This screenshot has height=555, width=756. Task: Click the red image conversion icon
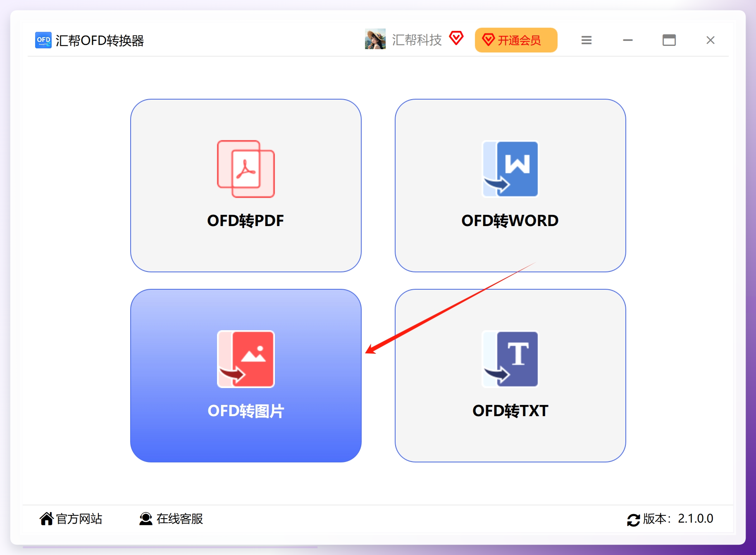(246, 359)
